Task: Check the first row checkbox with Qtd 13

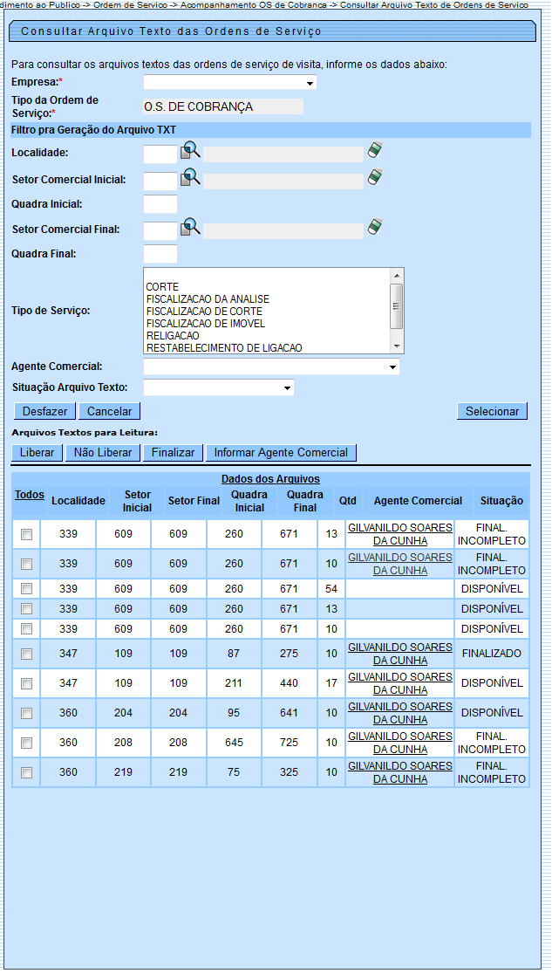Action: point(26,534)
